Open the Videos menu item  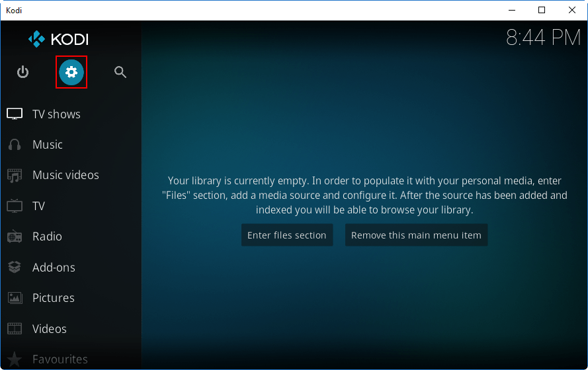coord(49,329)
